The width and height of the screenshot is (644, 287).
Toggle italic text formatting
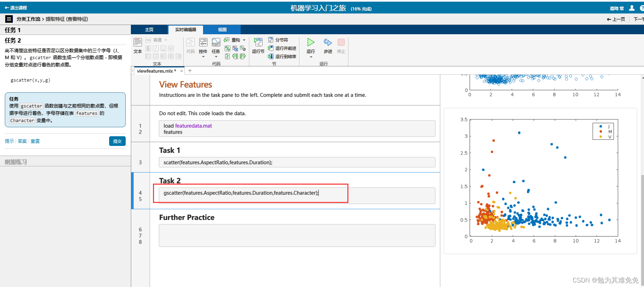pyautogui.click(x=156, y=48)
